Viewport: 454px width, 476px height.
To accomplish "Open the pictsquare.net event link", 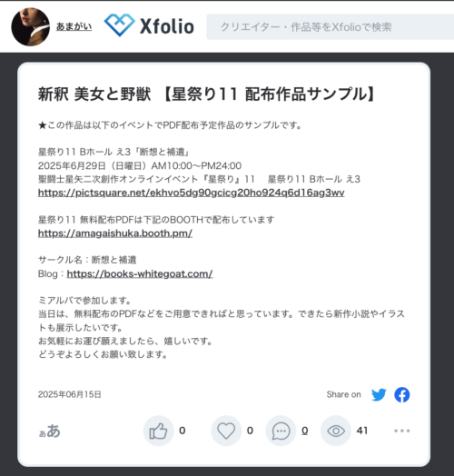I will [192, 193].
